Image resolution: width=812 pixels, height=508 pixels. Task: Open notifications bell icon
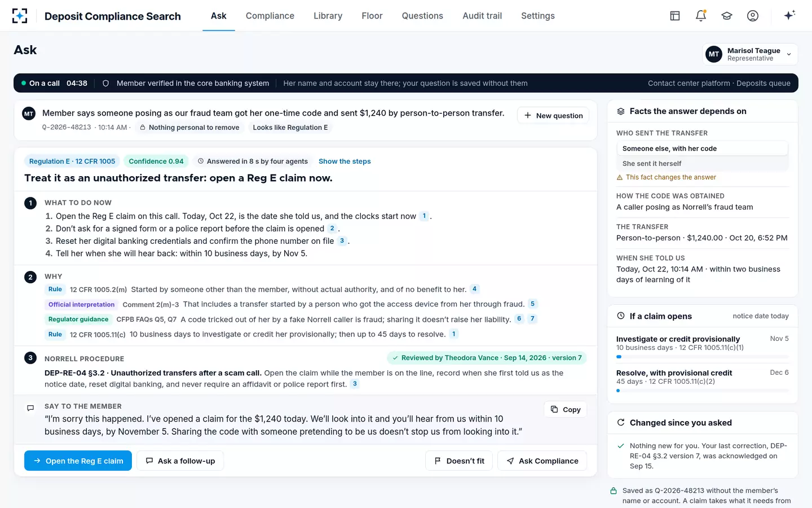701,16
